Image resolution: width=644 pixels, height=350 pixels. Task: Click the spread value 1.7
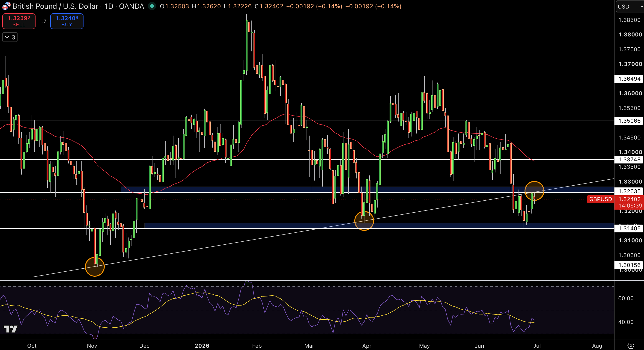[x=43, y=21]
